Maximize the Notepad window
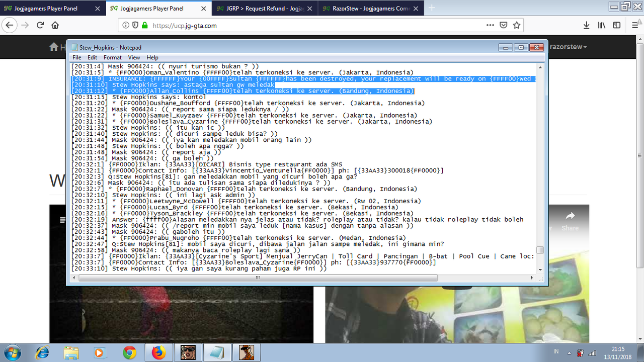The image size is (644, 362). click(x=521, y=47)
